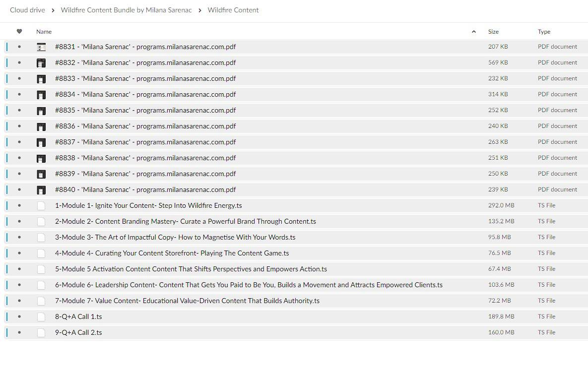Image resolution: width=588 pixels, height=379 pixels.
Task: Click PDF icon of #8835 document
Action: pyautogui.click(x=41, y=110)
